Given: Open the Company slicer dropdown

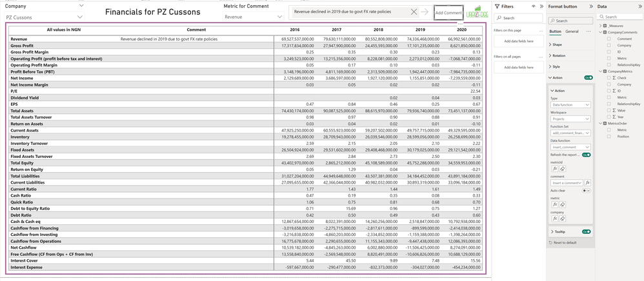Looking at the screenshot, I should point(80,17).
